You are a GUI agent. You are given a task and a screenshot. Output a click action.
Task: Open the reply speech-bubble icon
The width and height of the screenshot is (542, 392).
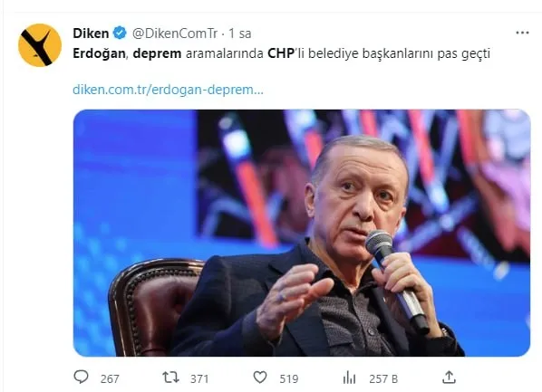[82, 378]
